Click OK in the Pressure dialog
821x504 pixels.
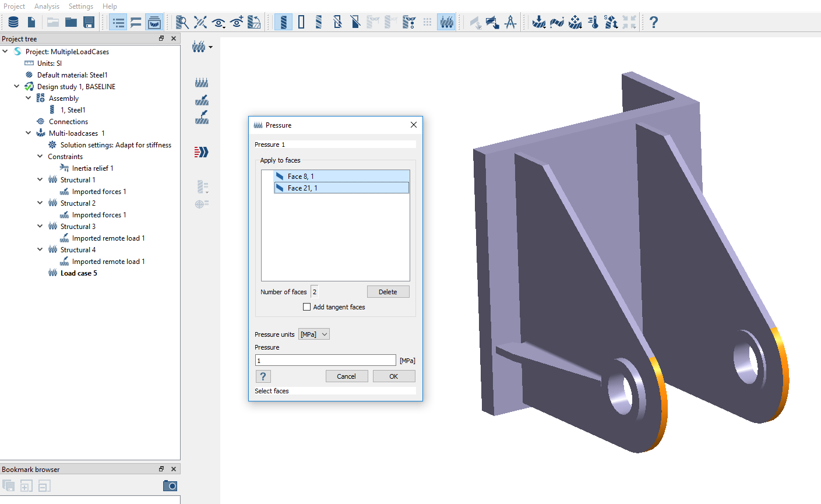[x=394, y=376]
